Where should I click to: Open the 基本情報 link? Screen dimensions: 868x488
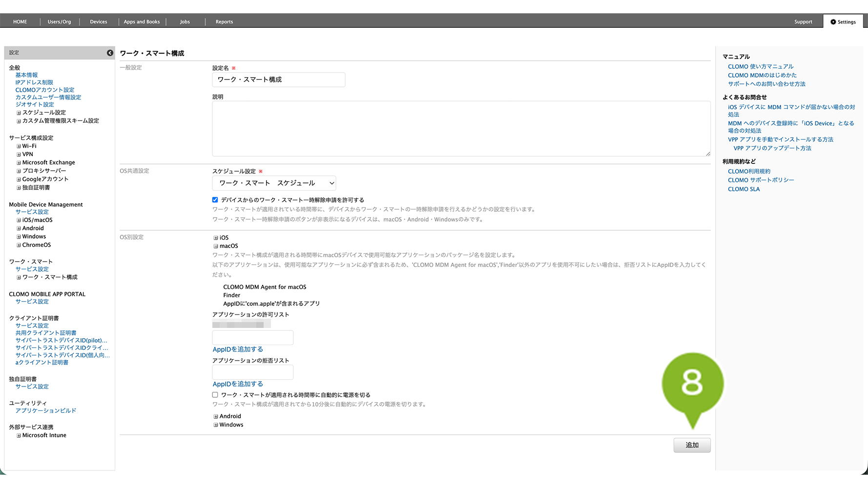click(26, 75)
